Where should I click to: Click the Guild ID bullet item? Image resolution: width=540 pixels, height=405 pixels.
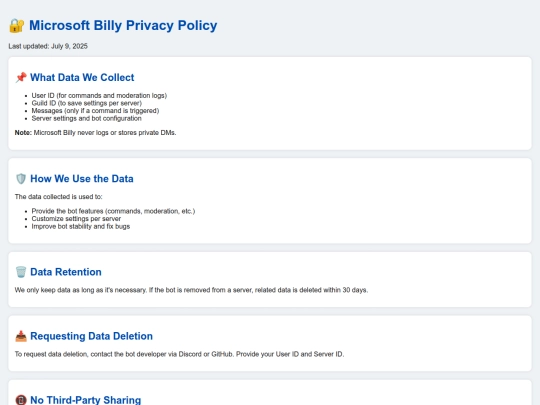click(x=86, y=103)
